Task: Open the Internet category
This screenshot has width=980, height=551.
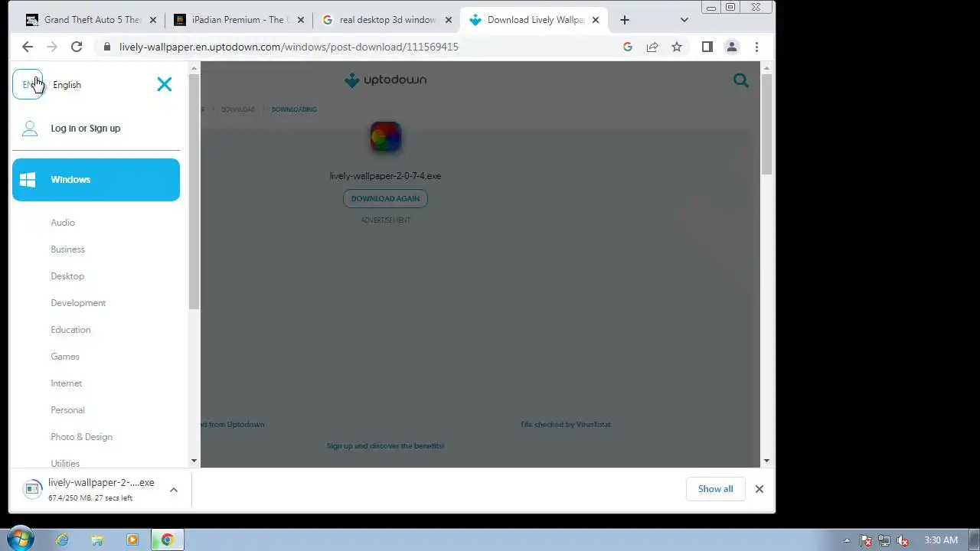Action: click(x=67, y=383)
